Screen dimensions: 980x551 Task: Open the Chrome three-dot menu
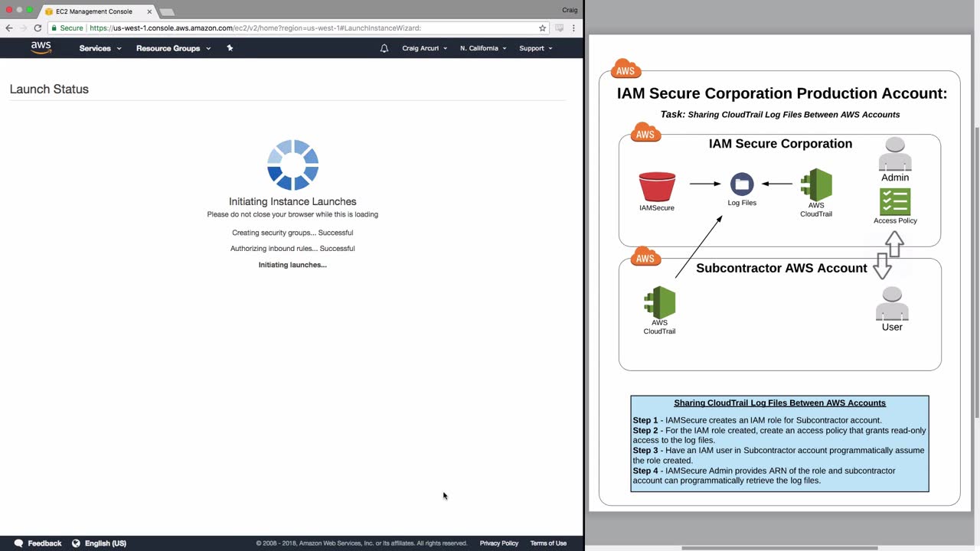[x=573, y=28]
